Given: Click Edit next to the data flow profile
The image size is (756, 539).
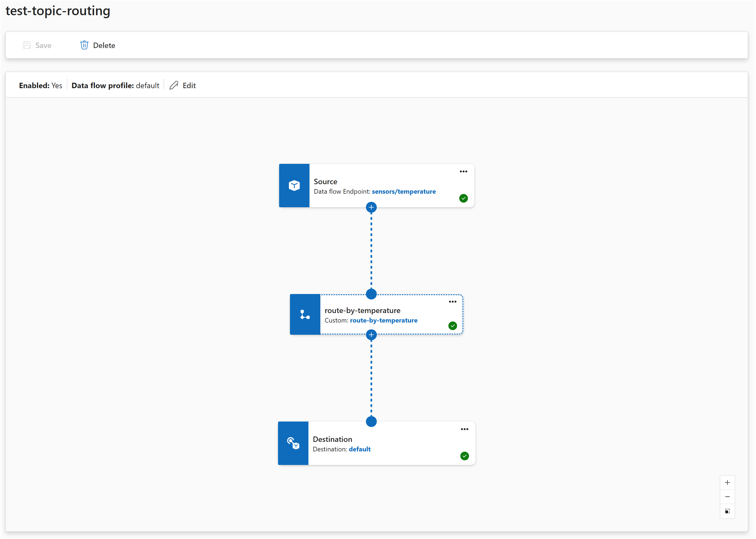Looking at the screenshot, I should point(182,85).
